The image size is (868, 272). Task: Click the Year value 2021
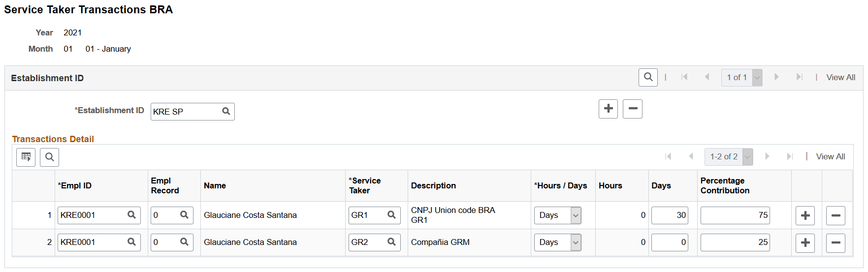pyautogui.click(x=72, y=32)
